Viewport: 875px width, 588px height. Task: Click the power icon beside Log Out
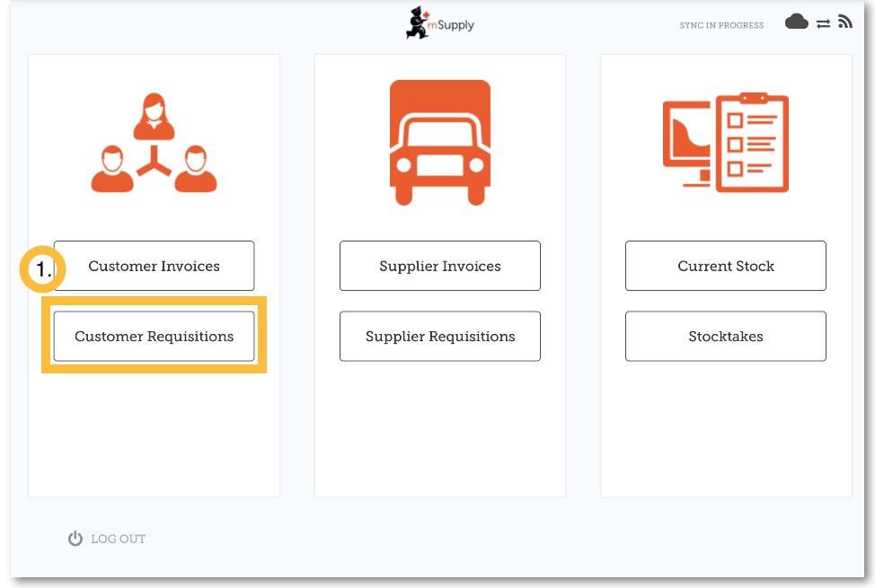75,539
